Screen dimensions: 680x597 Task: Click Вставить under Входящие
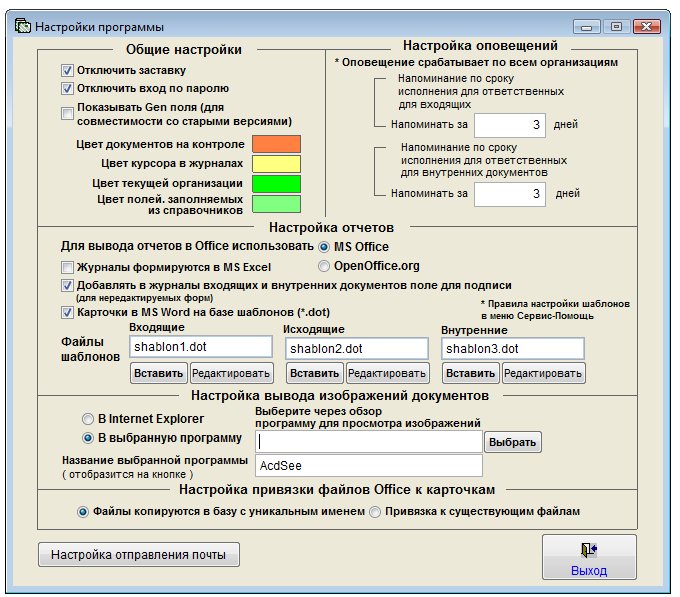pos(159,373)
